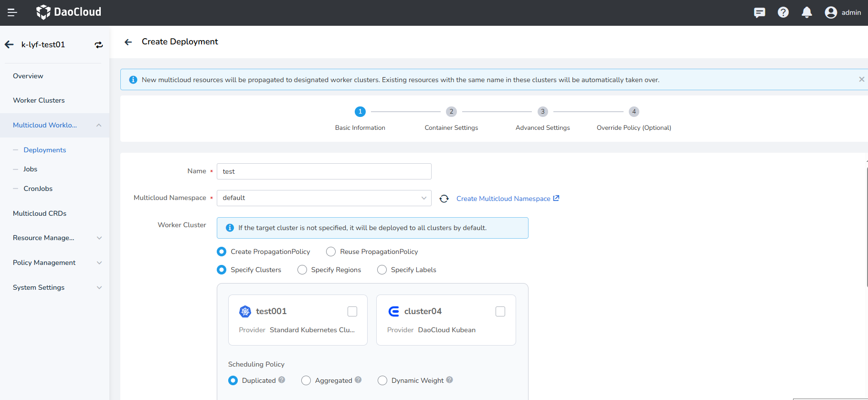
Task: Check the test001 cluster checkbox
Action: 352,312
